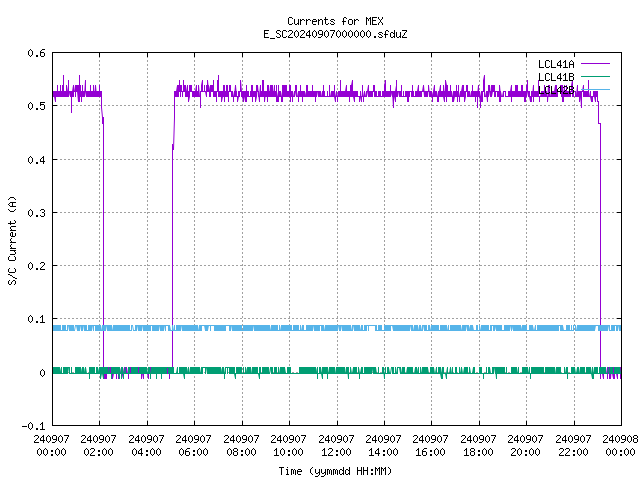Image resolution: width=640 pixels, height=480 pixels.
Task: Click the 16:00 time tick label
Action: click(430, 452)
